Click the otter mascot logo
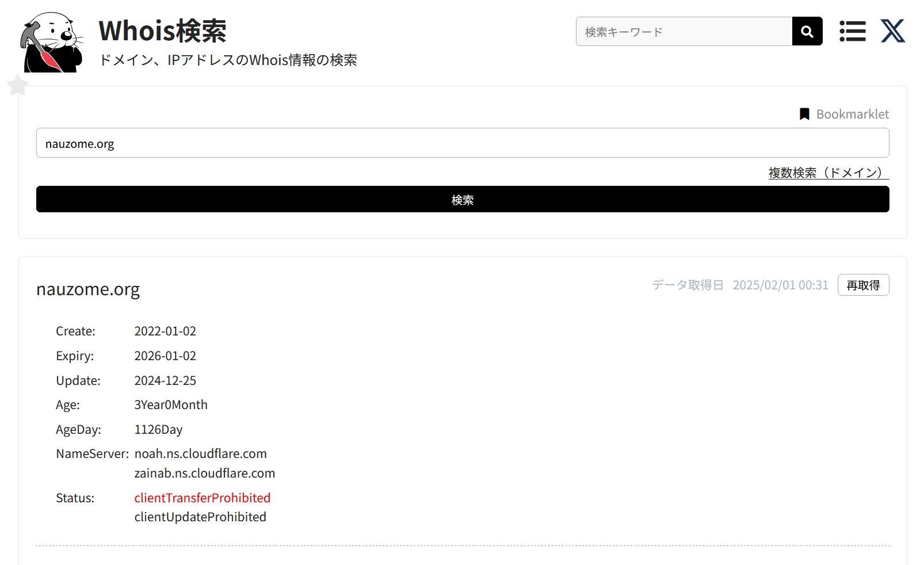924x565 pixels. [x=51, y=43]
